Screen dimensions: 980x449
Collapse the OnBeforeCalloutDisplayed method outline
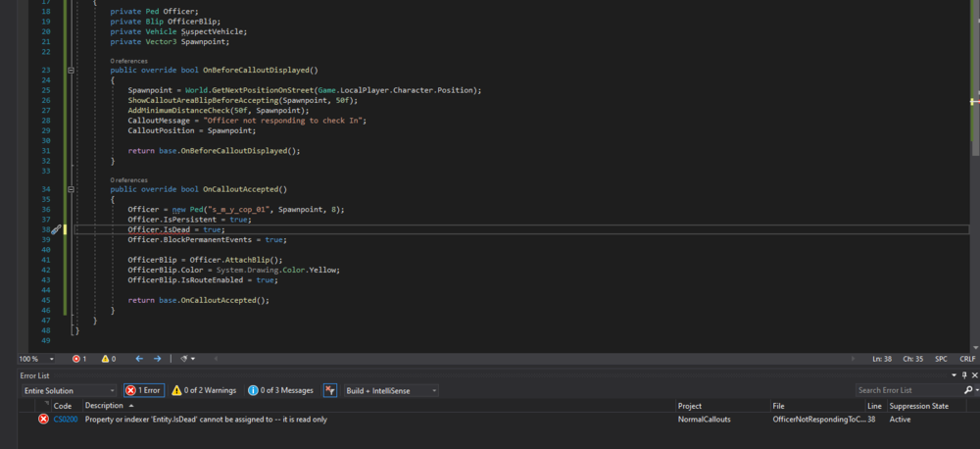pos(71,71)
